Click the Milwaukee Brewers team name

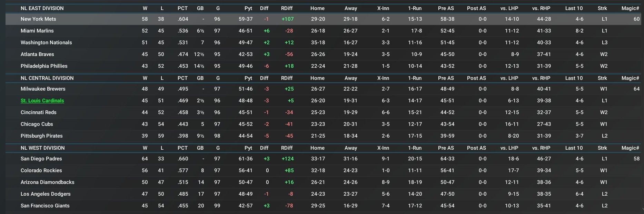pos(43,89)
